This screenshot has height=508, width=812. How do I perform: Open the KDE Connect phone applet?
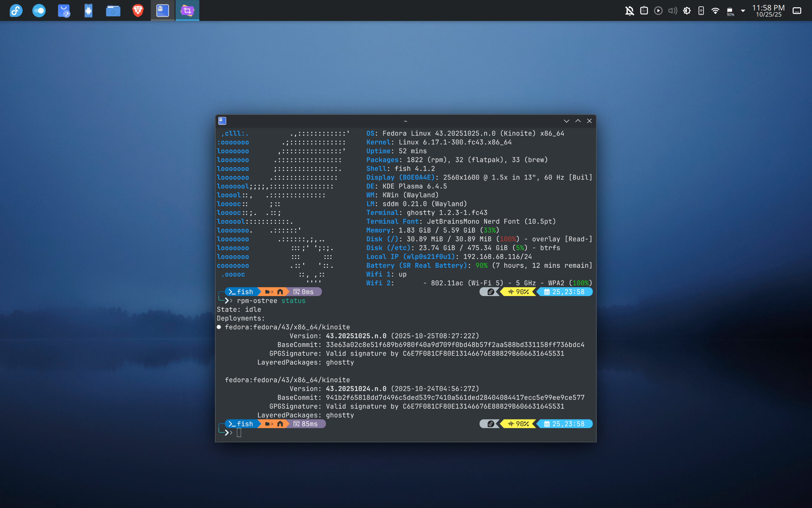(701, 10)
